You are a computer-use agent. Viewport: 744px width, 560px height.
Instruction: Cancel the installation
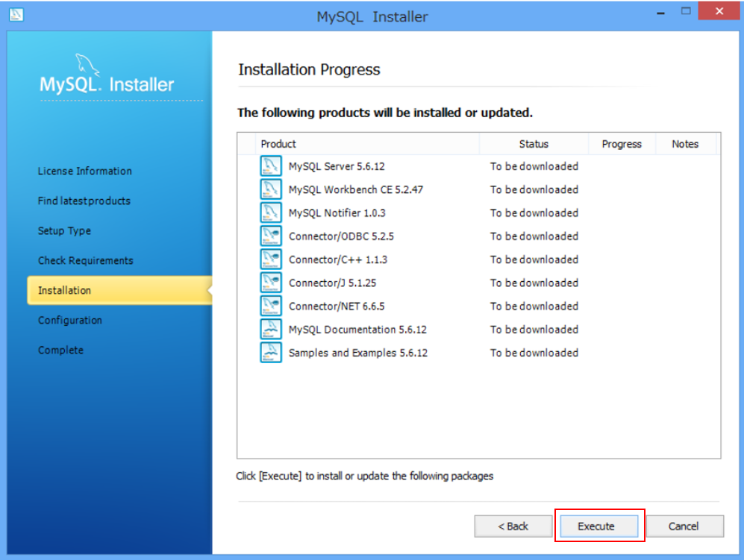[x=685, y=526]
